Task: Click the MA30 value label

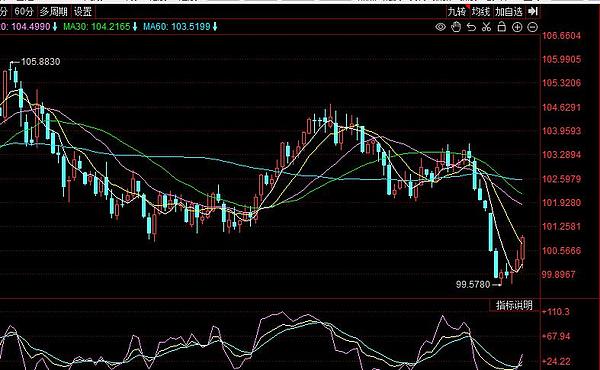Action: click(x=97, y=27)
